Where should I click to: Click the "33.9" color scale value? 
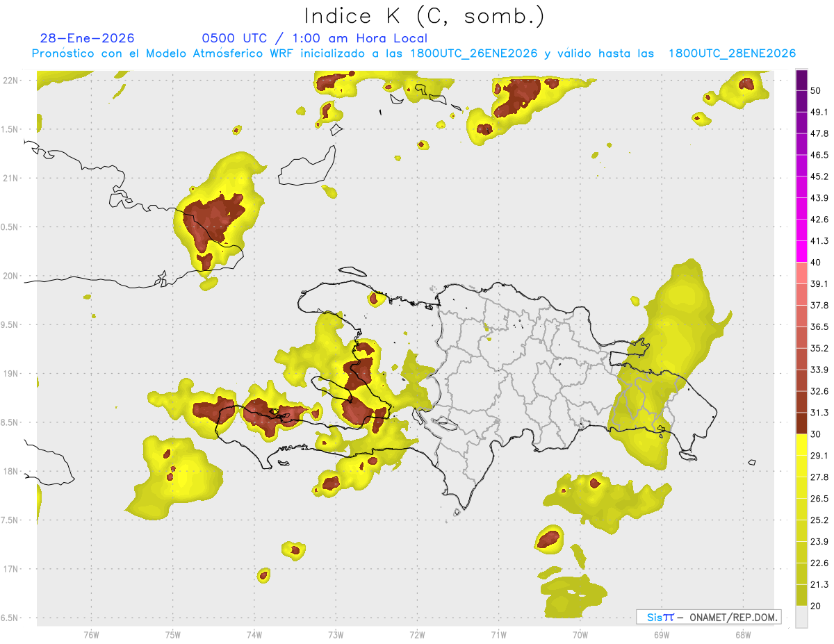[819, 370]
